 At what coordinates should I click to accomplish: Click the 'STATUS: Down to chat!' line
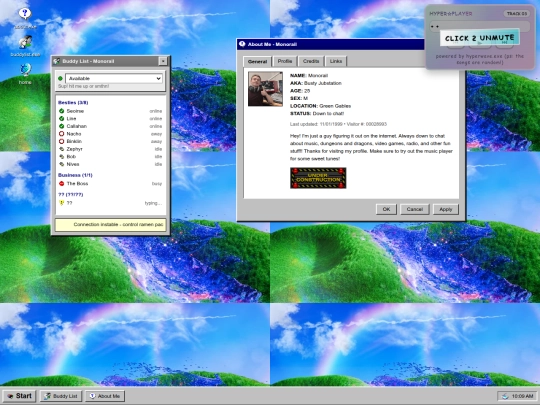[317, 113]
